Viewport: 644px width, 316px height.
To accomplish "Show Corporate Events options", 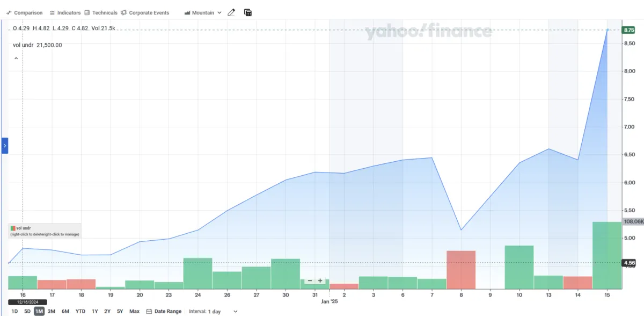I will point(145,12).
